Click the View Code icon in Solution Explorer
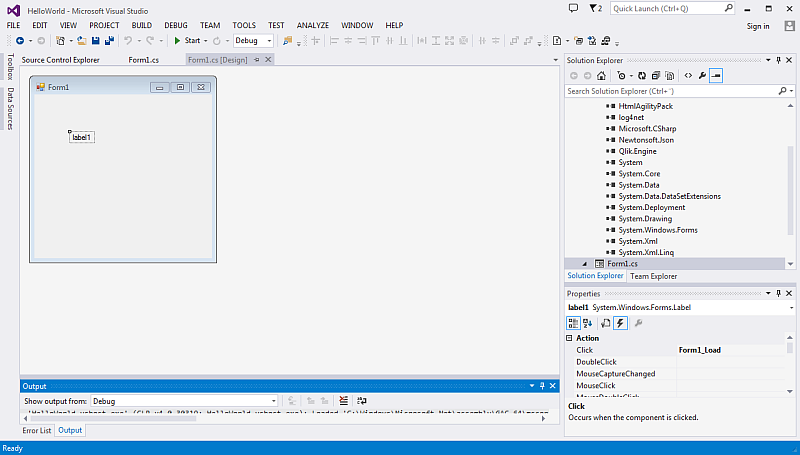800x455 pixels. pos(689,75)
